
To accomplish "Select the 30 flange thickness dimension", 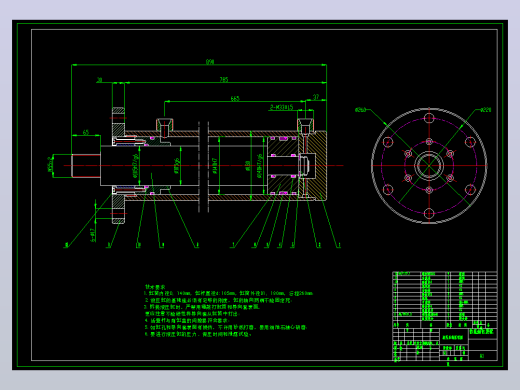I will tap(99, 80).
